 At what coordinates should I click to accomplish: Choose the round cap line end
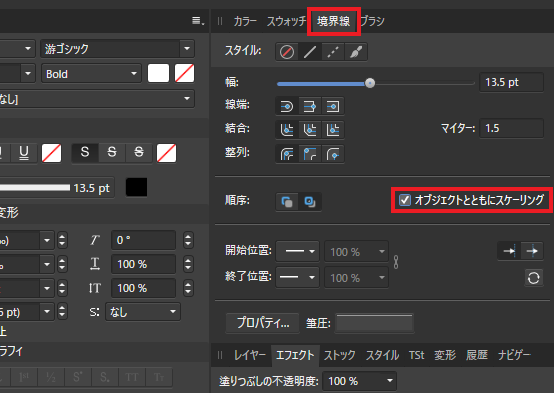pos(287,106)
